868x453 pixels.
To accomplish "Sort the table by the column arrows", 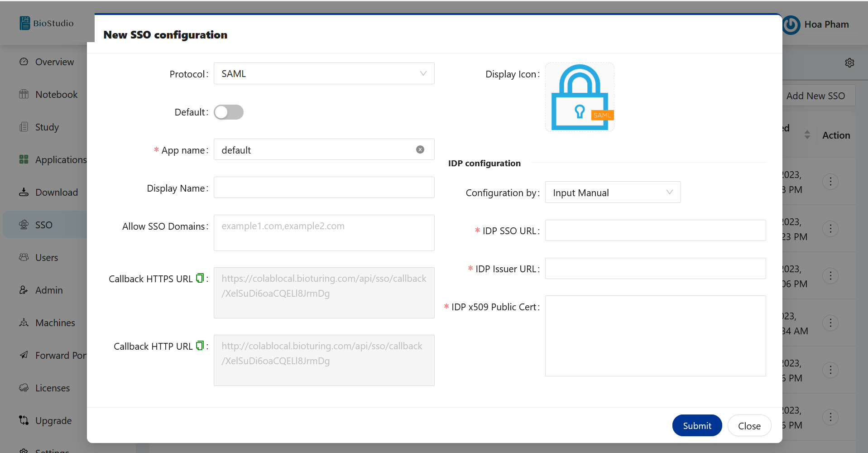I will point(807,135).
